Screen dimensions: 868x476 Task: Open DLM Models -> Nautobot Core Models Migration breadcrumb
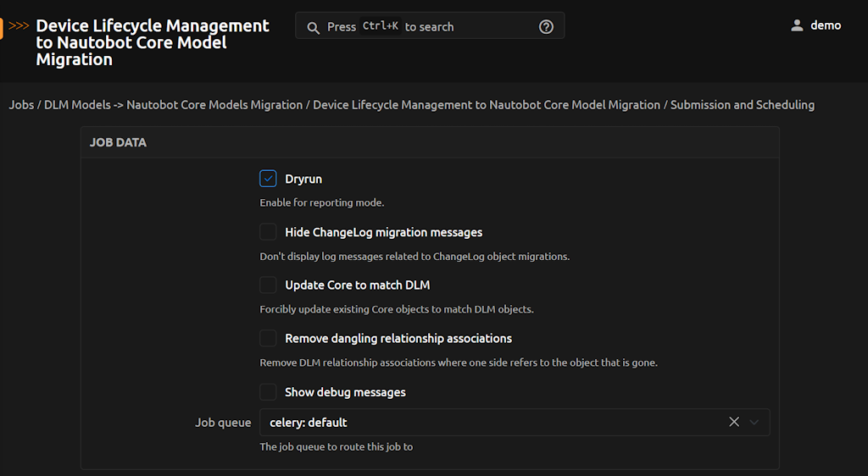click(x=173, y=105)
